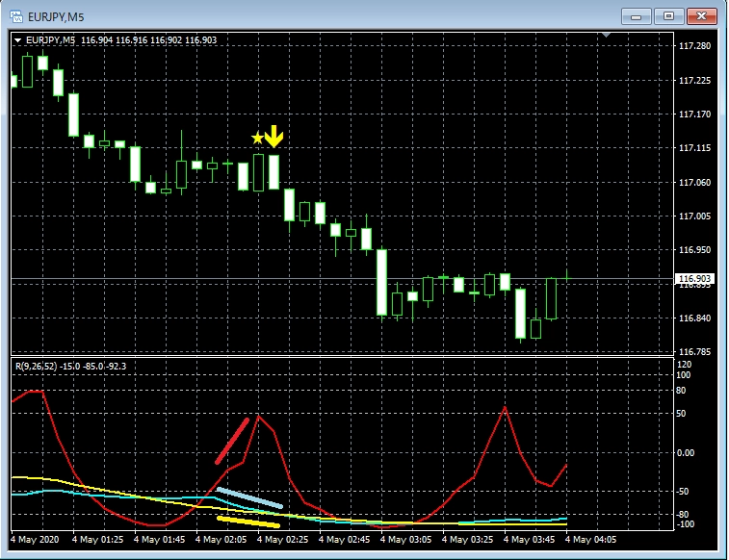Click the chart window icon in title bar
Viewport: 729px width, 560px height.
pos(17,15)
